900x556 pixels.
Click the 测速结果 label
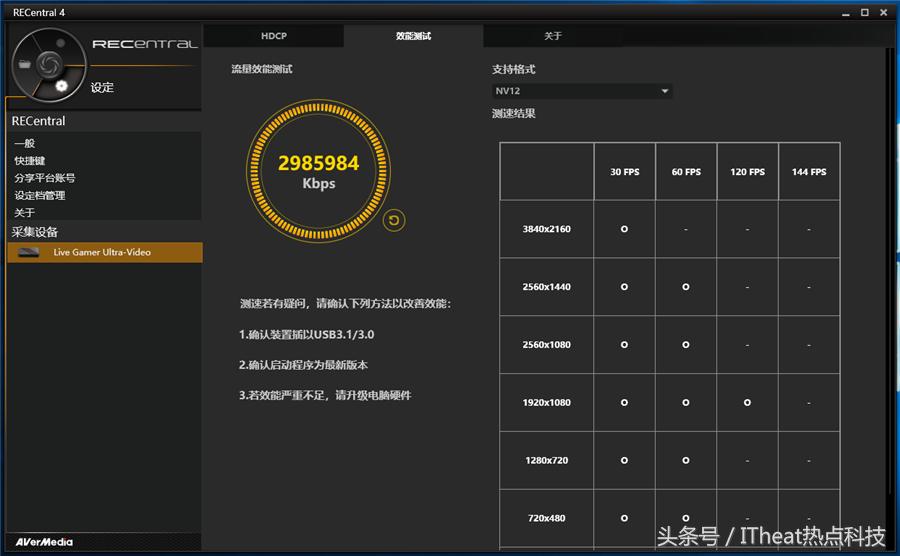point(513,114)
